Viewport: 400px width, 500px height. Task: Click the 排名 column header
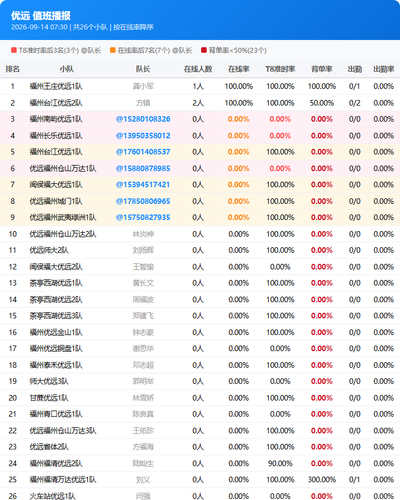point(13,69)
